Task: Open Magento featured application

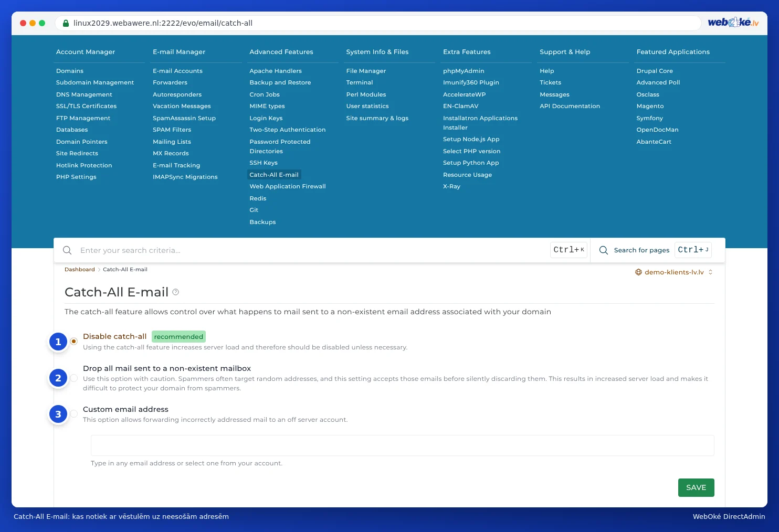Action: click(x=650, y=106)
